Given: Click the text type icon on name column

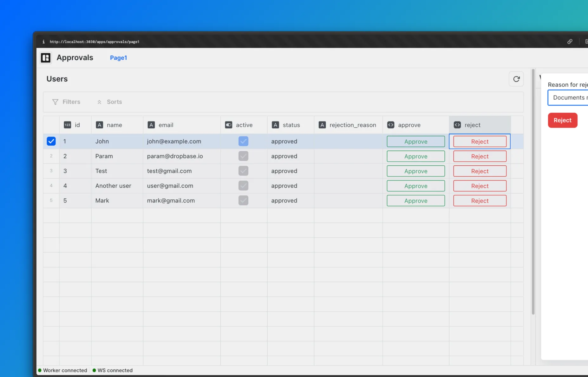Looking at the screenshot, I should (100, 125).
